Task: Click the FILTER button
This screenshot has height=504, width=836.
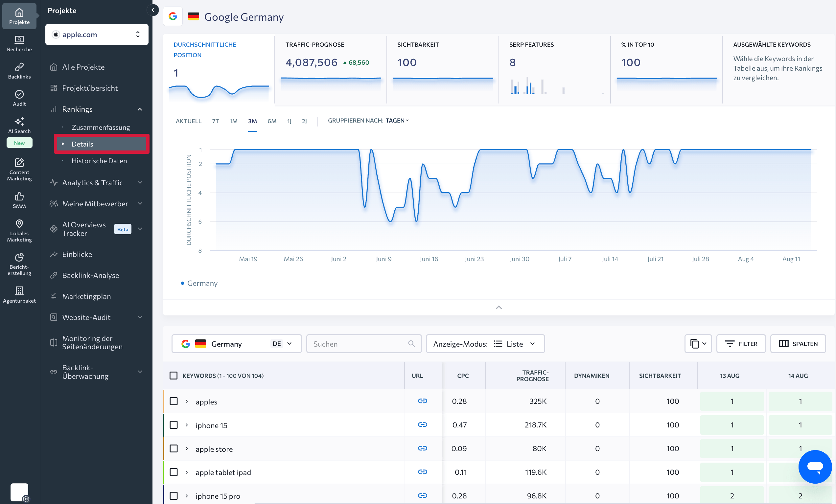Action: click(x=741, y=344)
